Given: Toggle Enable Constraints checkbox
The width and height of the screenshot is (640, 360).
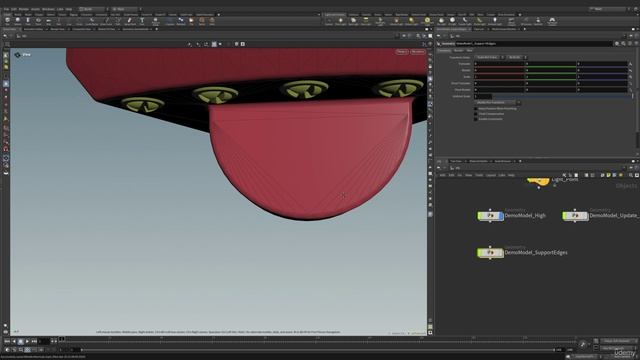Looking at the screenshot, I should [476, 119].
